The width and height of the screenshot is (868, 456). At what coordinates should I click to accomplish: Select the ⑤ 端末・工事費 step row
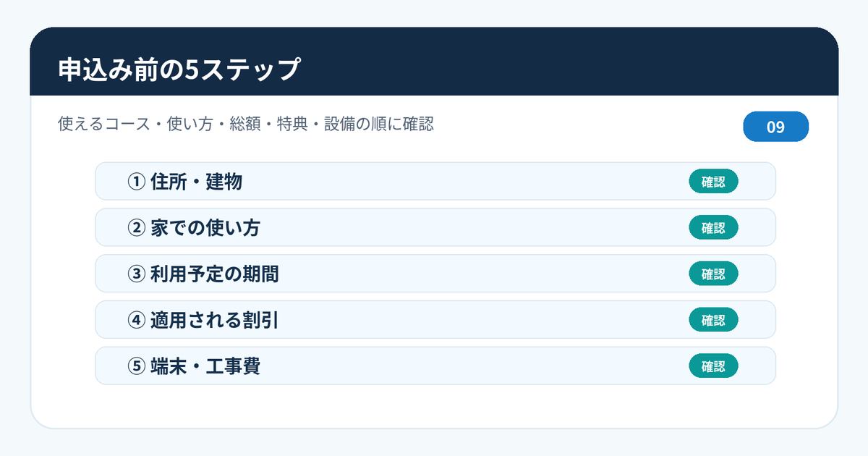click(x=435, y=366)
